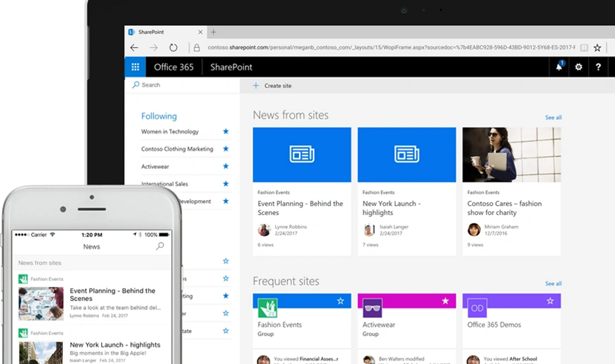The width and height of the screenshot is (615, 364).
Task: Tap the Event Planning photo on the phone
Action: coord(41,304)
